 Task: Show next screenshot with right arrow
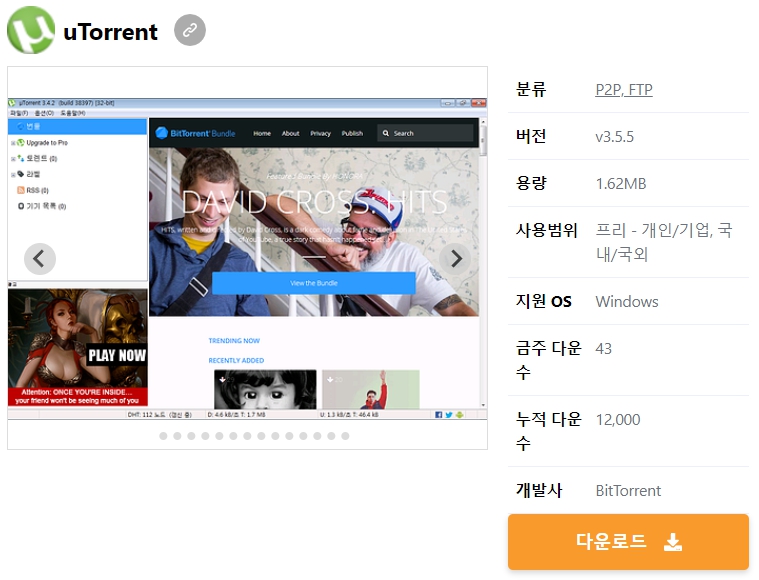[x=455, y=259]
